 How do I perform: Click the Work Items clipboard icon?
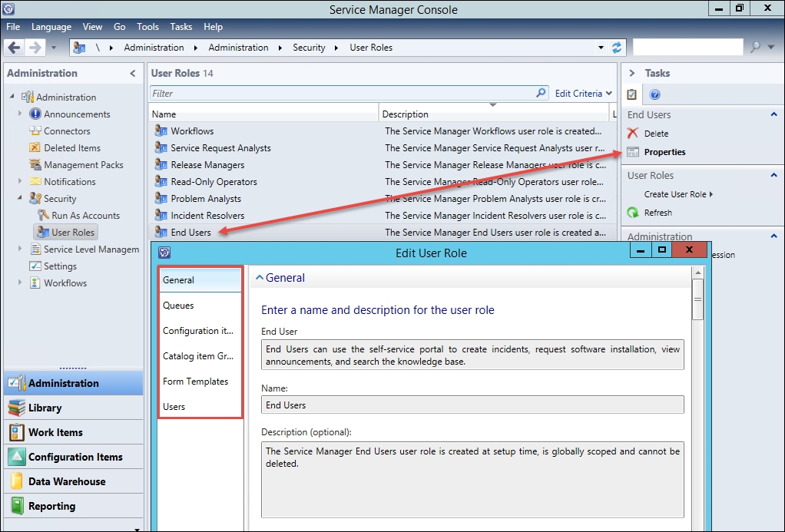pos(17,432)
